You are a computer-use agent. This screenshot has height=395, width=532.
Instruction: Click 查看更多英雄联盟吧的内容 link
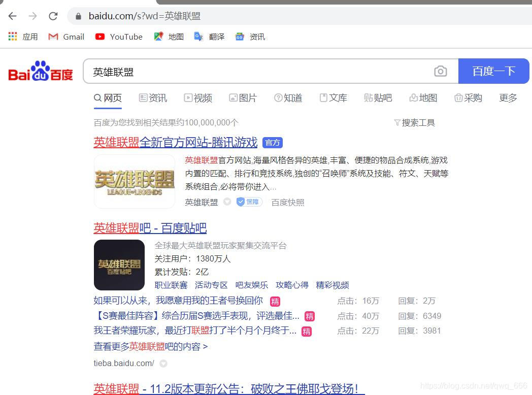tap(151, 346)
